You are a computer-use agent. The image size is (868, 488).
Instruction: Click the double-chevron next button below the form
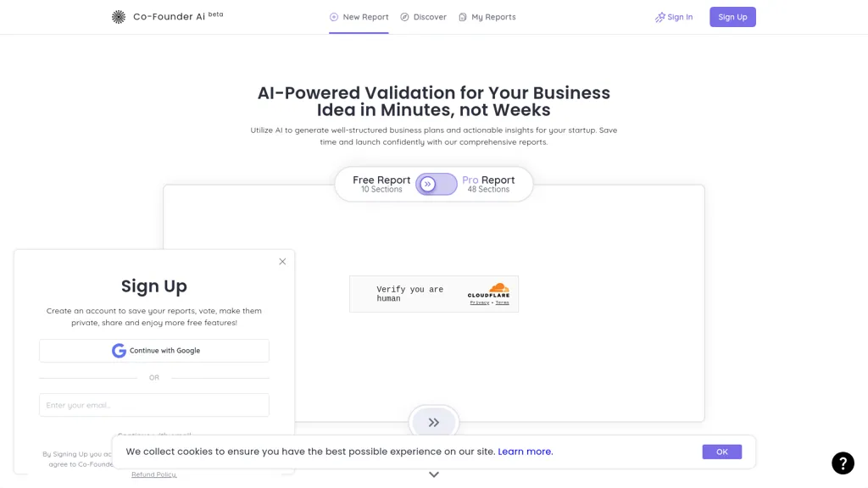434,423
